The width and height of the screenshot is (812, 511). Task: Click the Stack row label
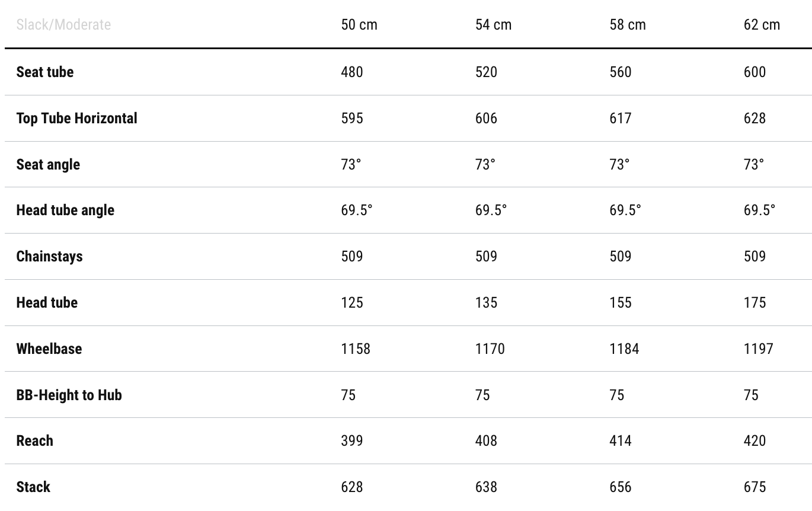click(x=33, y=487)
